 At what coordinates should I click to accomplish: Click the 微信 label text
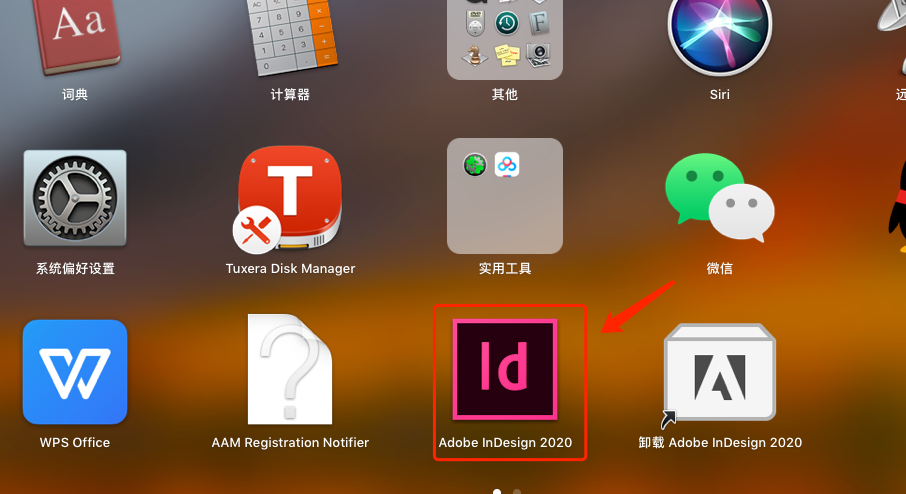point(719,269)
